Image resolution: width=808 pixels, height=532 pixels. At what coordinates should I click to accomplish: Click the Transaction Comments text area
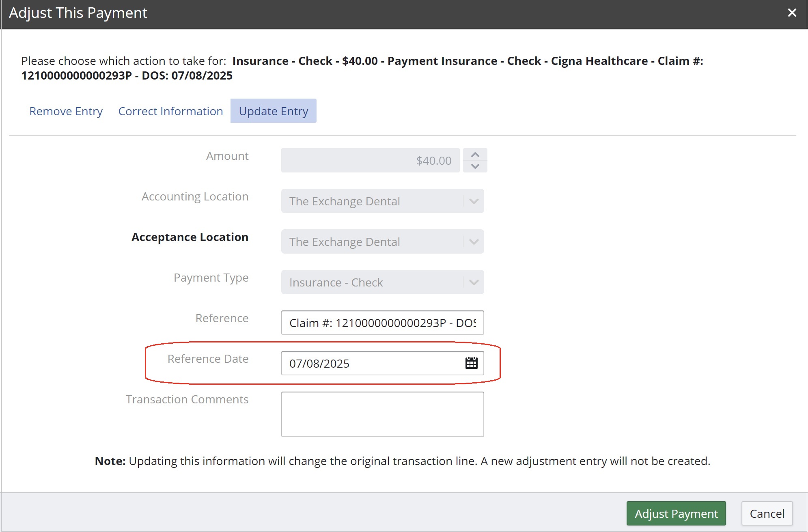382,414
